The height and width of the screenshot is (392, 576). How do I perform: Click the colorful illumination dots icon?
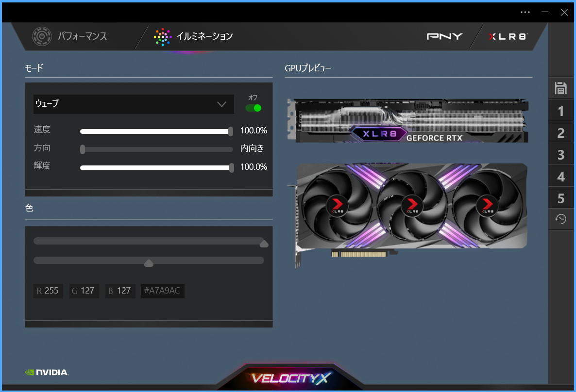(162, 37)
